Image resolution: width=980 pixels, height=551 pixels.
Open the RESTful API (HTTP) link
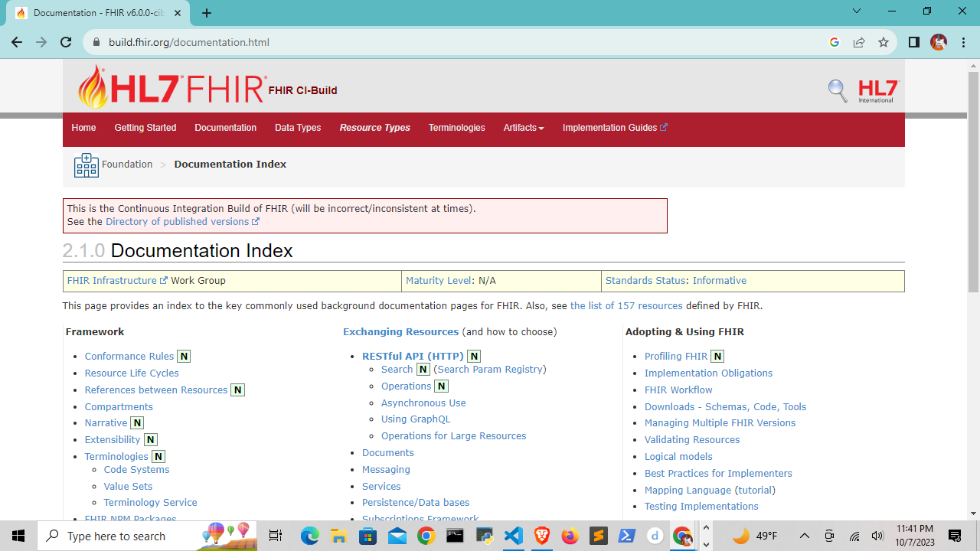pyautogui.click(x=413, y=356)
